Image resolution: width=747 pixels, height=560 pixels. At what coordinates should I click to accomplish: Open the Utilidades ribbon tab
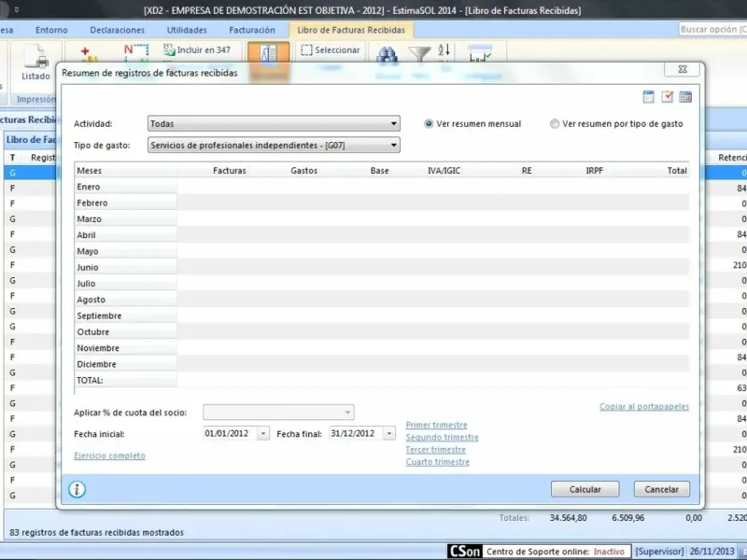pos(187,30)
